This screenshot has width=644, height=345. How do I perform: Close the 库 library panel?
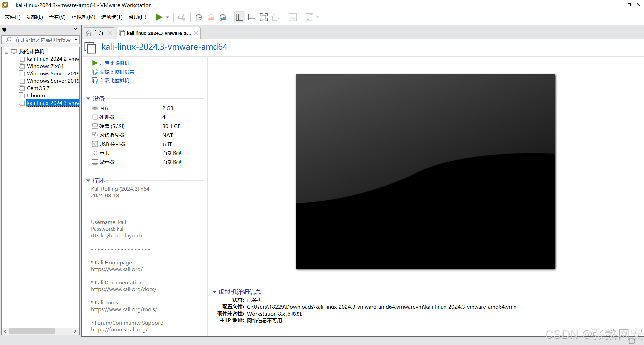pyautogui.click(x=76, y=30)
